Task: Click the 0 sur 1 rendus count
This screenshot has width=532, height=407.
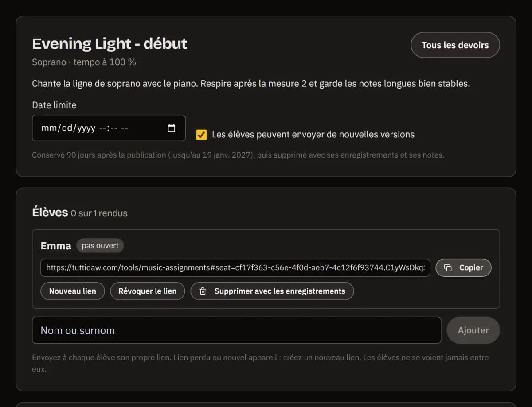Action: click(x=99, y=213)
